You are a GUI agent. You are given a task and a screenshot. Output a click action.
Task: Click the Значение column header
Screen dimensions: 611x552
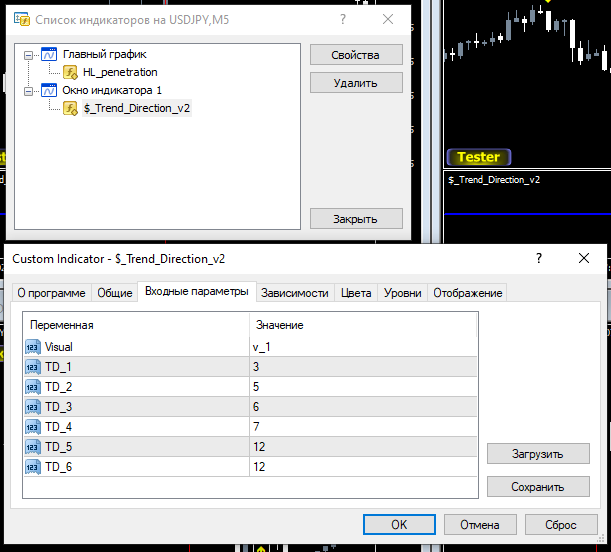(363, 325)
